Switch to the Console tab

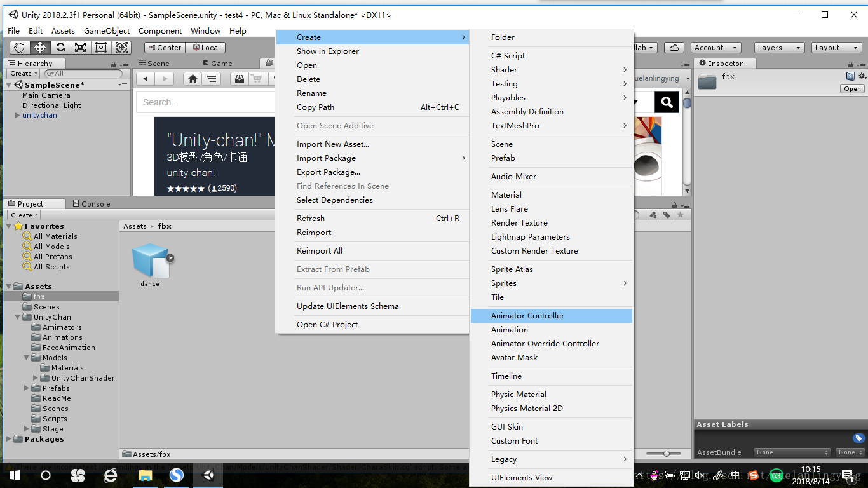[91, 204]
